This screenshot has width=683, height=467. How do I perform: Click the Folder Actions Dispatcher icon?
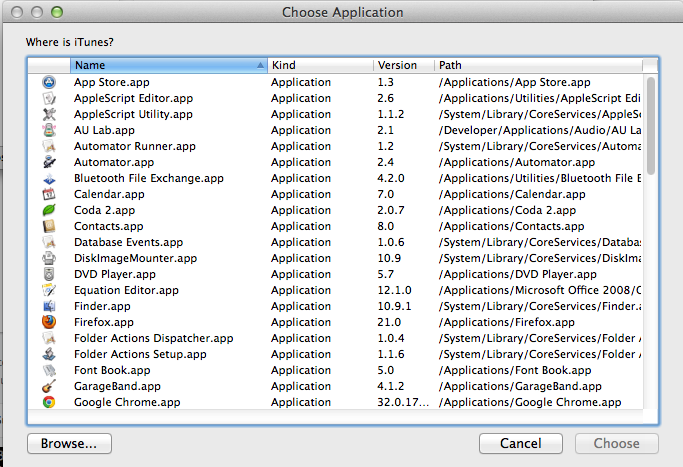49,338
